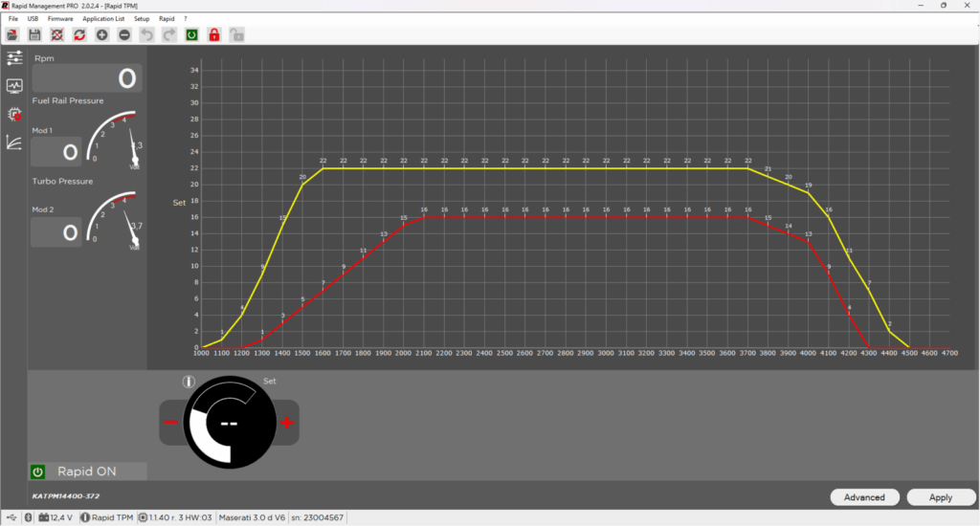The width and height of the screenshot is (980, 526).
Task: Open the chip with gear sidebar icon
Action: [14, 114]
